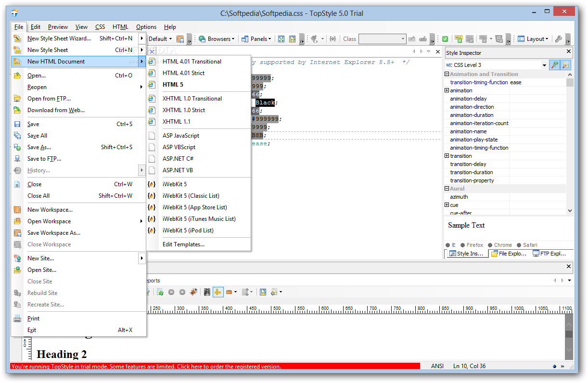This screenshot has width=588, height=383.
Task: Click the green checkmark style checker icon
Action: pyautogui.click(x=446, y=39)
